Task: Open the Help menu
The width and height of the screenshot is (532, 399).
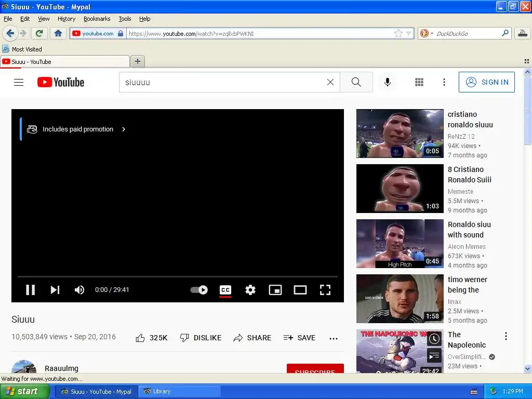Action: click(x=144, y=19)
